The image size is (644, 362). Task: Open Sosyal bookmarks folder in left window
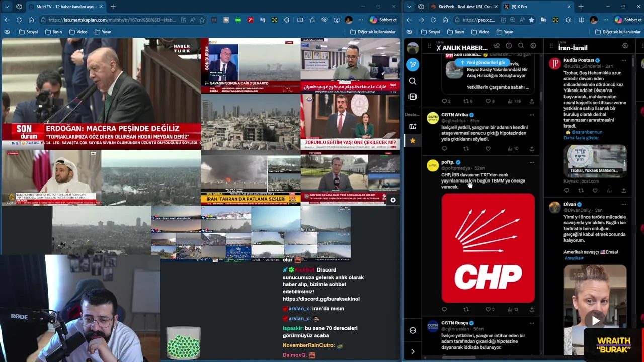(x=29, y=32)
